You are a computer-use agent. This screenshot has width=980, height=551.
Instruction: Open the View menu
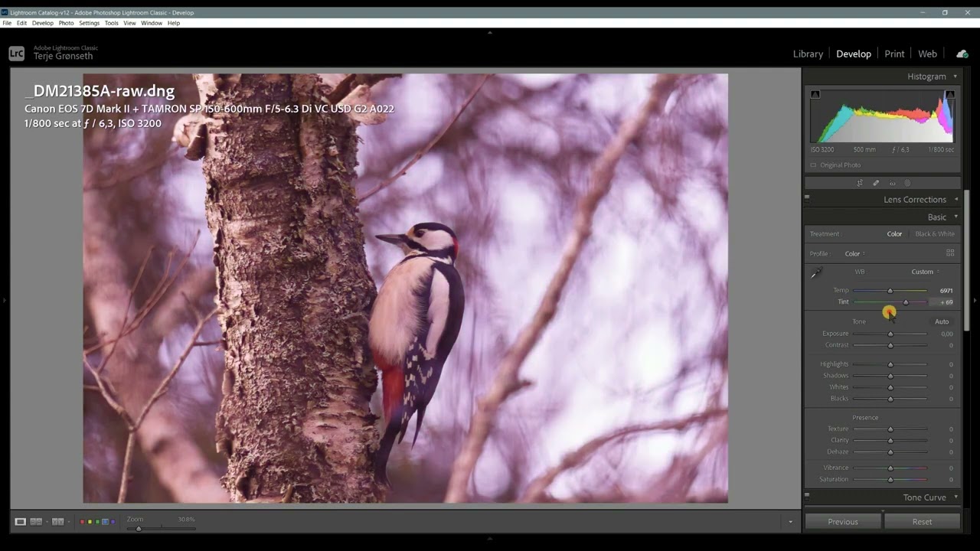click(130, 23)
